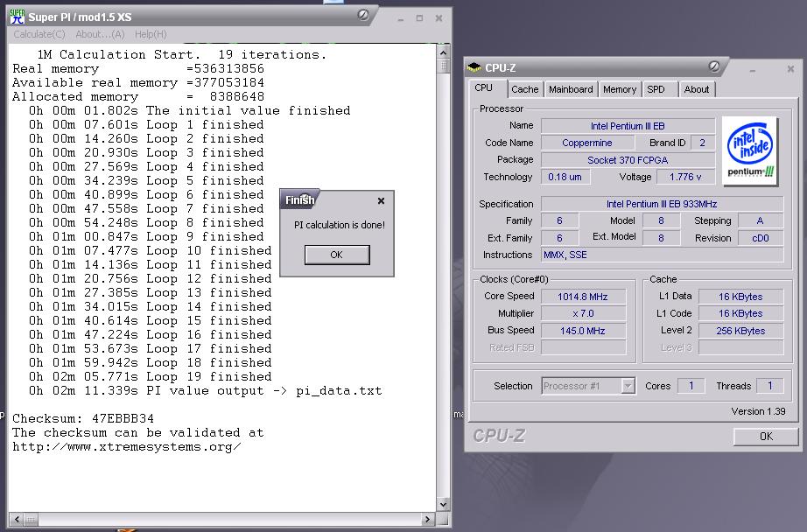Screen dimensions: 807x532
Task: Open the Calculate(C) menu in Super PI
Action: point(39,34)
